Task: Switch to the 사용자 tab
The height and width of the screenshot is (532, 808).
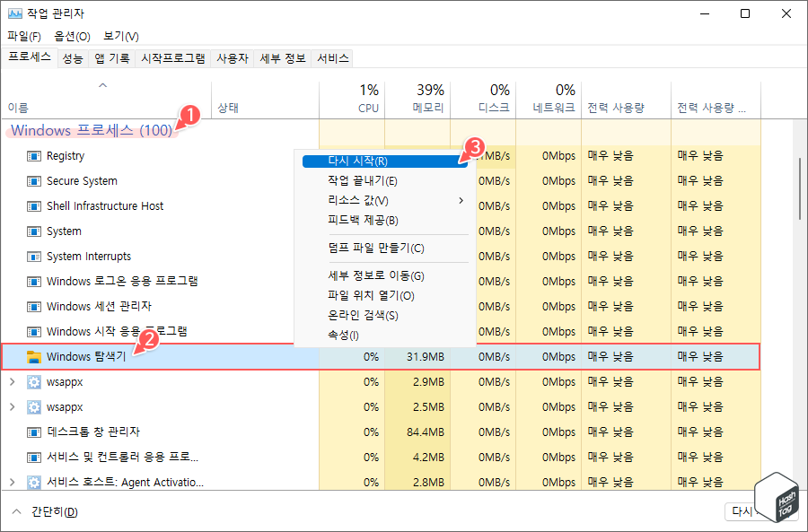Action: (233, 58)
